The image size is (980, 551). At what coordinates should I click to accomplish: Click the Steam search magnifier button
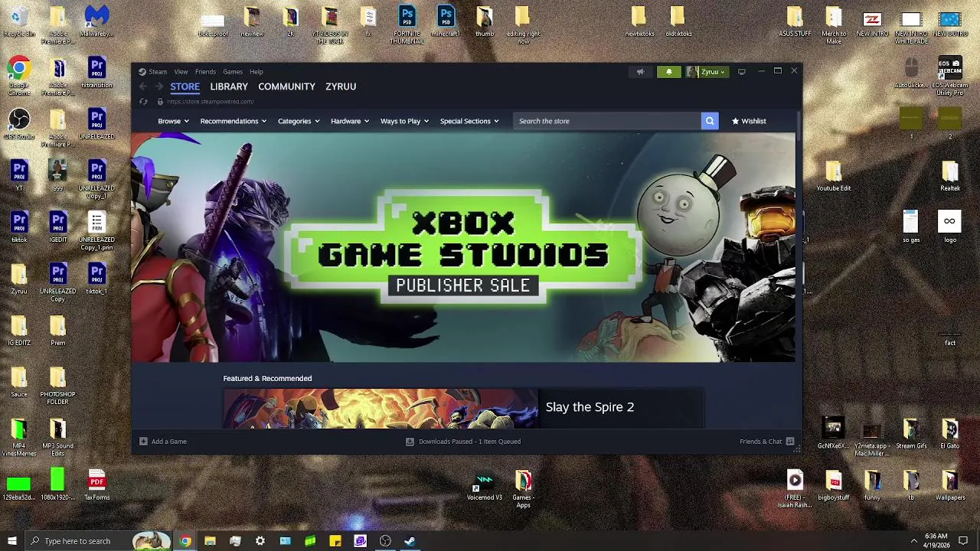710,121
